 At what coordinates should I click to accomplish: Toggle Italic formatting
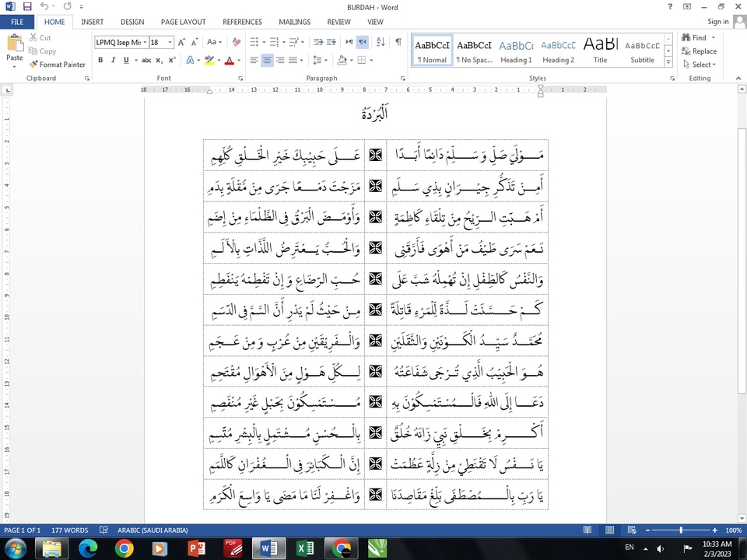[x=113, y=60]
